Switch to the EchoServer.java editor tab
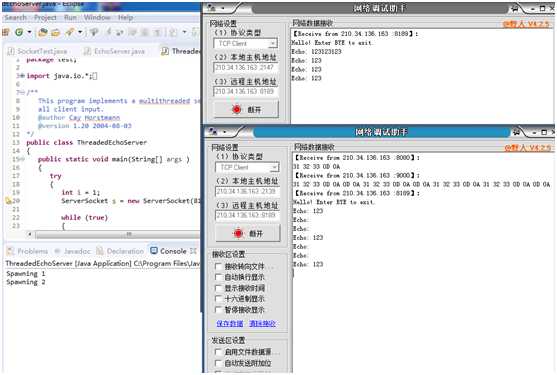Viewport: 557px width, 375px height. point(114,51)
